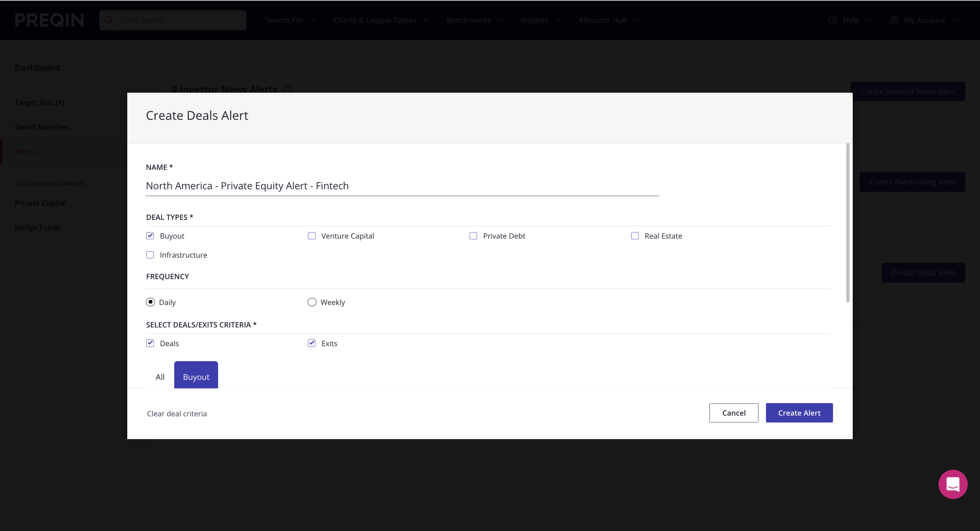Viewport: 980px width, 531px height.
Task: Click the Help question mark icon
Action: (833, 20)
